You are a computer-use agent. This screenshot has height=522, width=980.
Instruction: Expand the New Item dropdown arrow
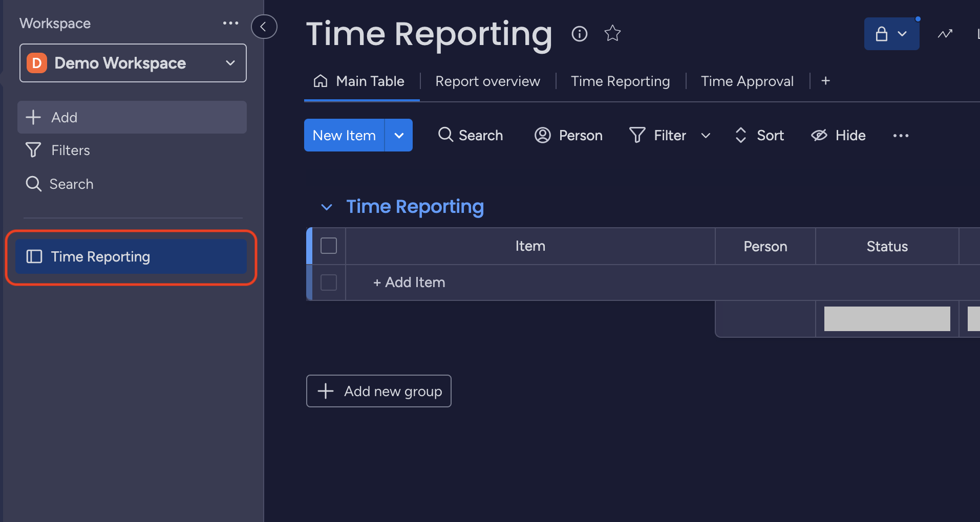399,135
